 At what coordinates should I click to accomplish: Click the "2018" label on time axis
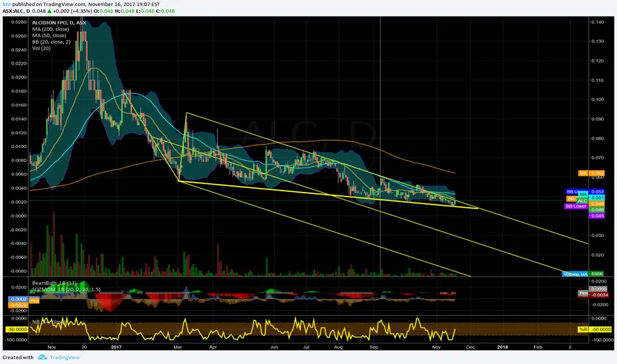tap(502, 347)
